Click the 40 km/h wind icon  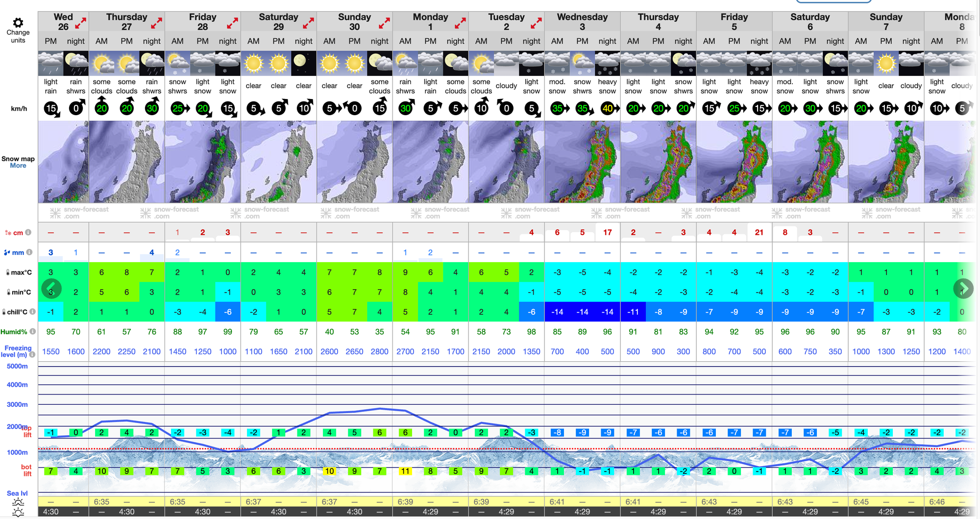tap(608, 108)
